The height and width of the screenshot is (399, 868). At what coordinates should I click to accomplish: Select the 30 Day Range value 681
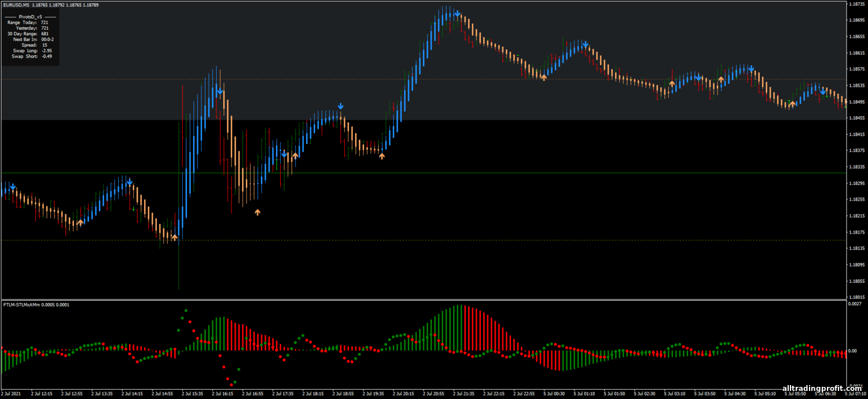45,34
